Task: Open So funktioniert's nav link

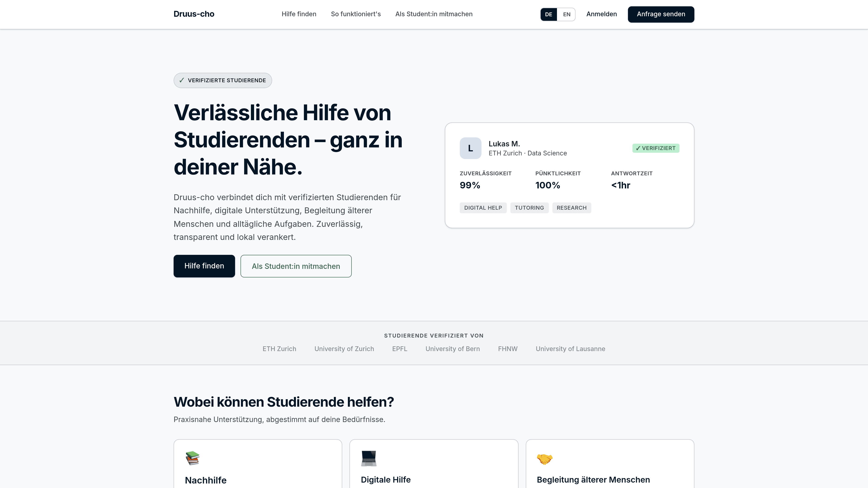Action: tap(356, 14)
